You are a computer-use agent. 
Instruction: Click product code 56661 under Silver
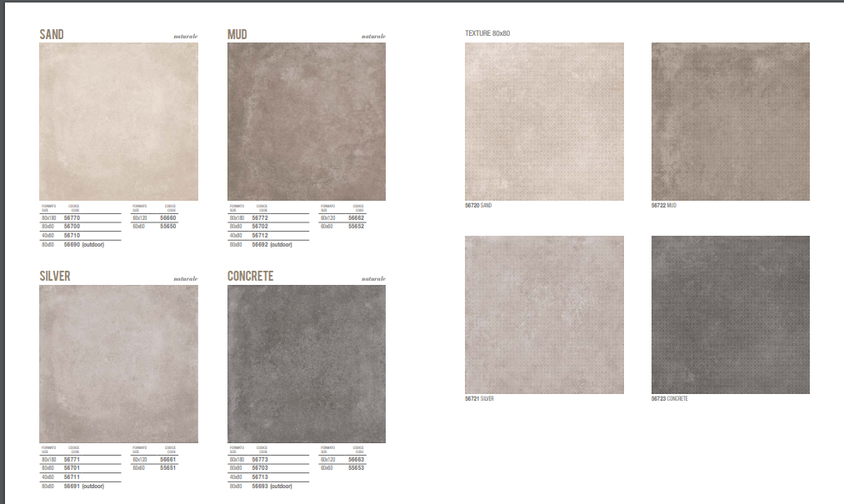coord(167,459)
